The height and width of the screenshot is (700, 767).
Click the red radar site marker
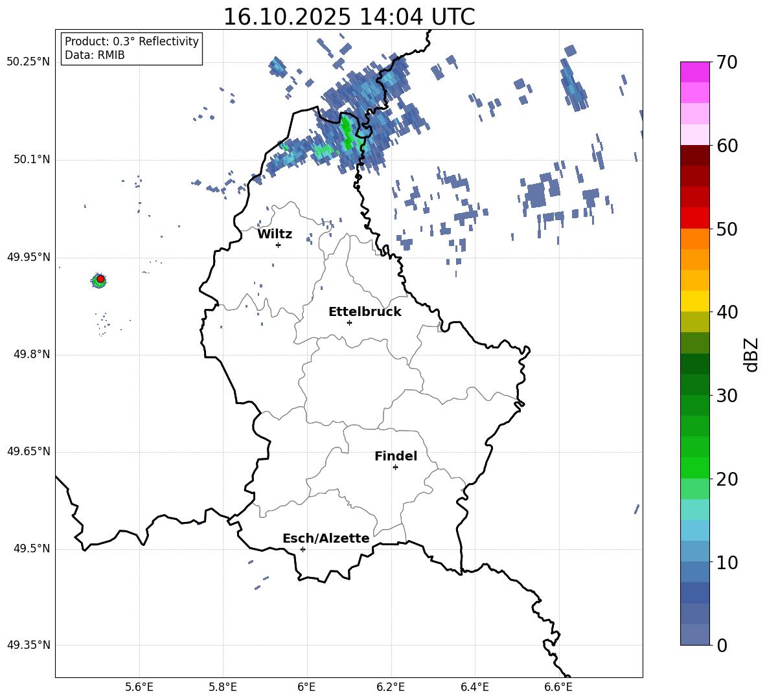[100, 278]
